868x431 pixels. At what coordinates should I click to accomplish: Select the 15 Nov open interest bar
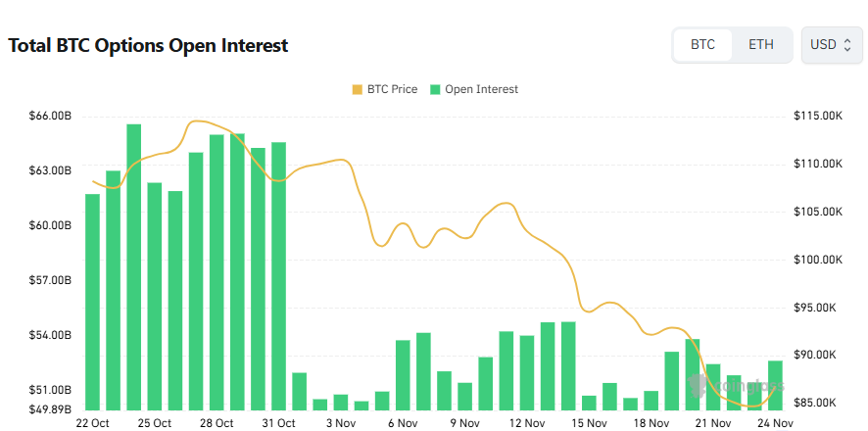pos(589,402)
